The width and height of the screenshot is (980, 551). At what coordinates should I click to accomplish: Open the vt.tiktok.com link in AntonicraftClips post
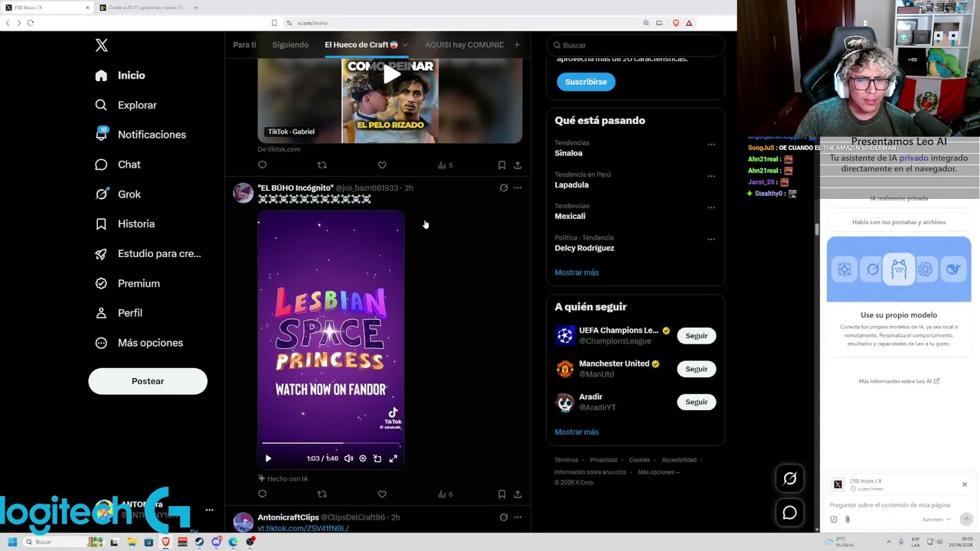tap(303, 529)
